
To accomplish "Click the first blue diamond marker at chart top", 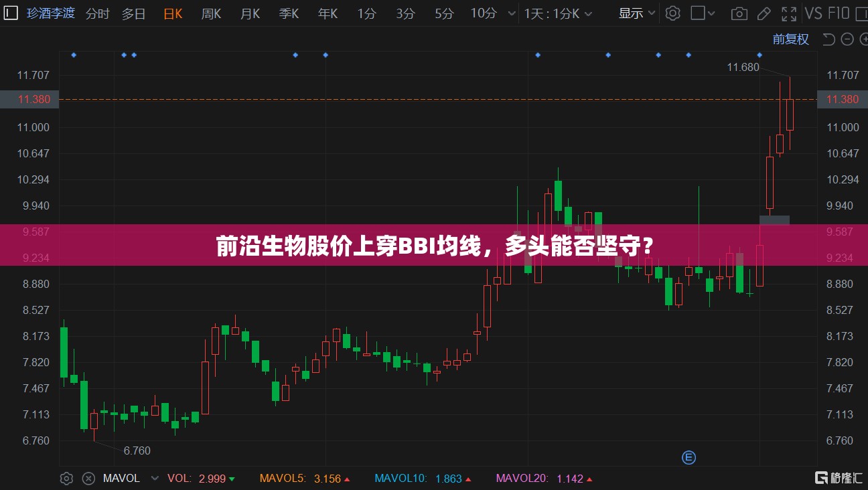I will click(74, 55).
